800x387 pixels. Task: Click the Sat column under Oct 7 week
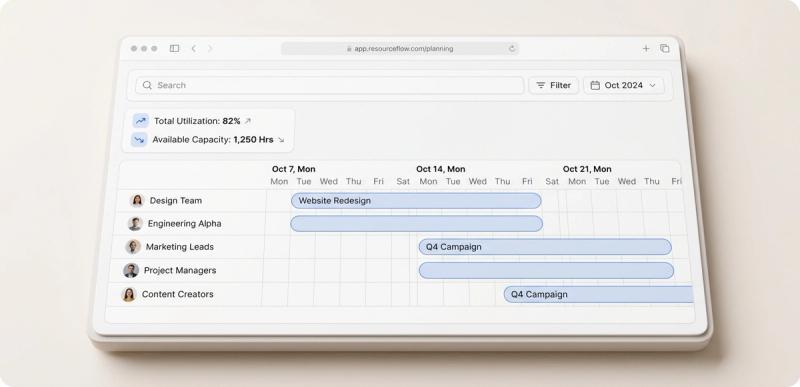403,182
